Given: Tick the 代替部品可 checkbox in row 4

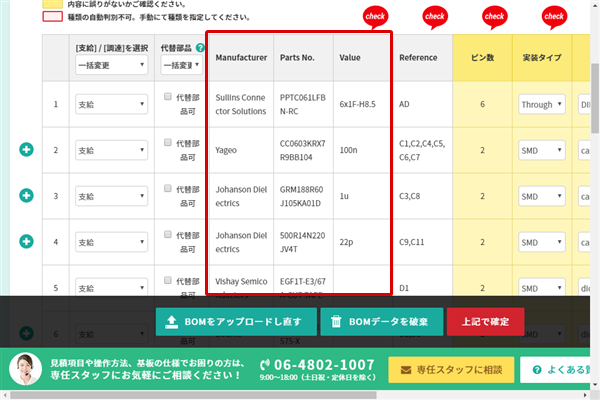Looking at the screenshot, I should pyautogui.click(x=168, y=234).
